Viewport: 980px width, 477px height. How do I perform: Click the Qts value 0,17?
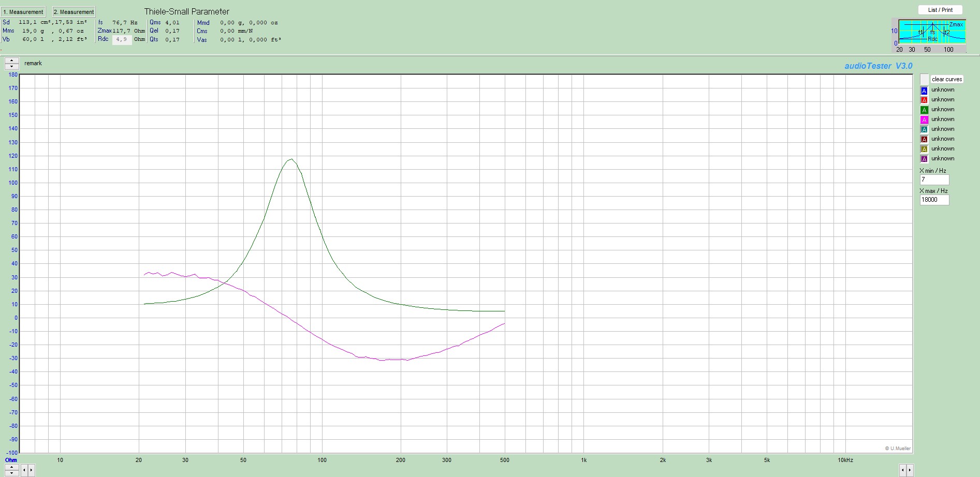tap(172, 40)
